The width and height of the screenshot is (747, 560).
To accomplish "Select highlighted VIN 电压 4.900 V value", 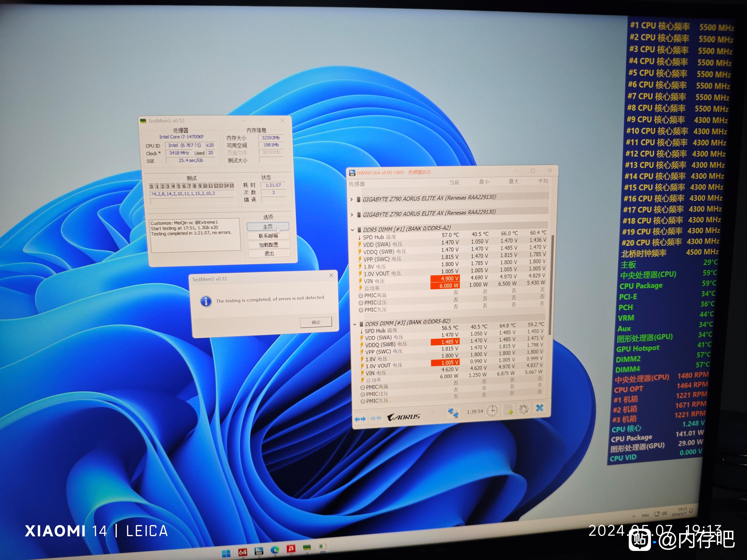I will 445,279.
